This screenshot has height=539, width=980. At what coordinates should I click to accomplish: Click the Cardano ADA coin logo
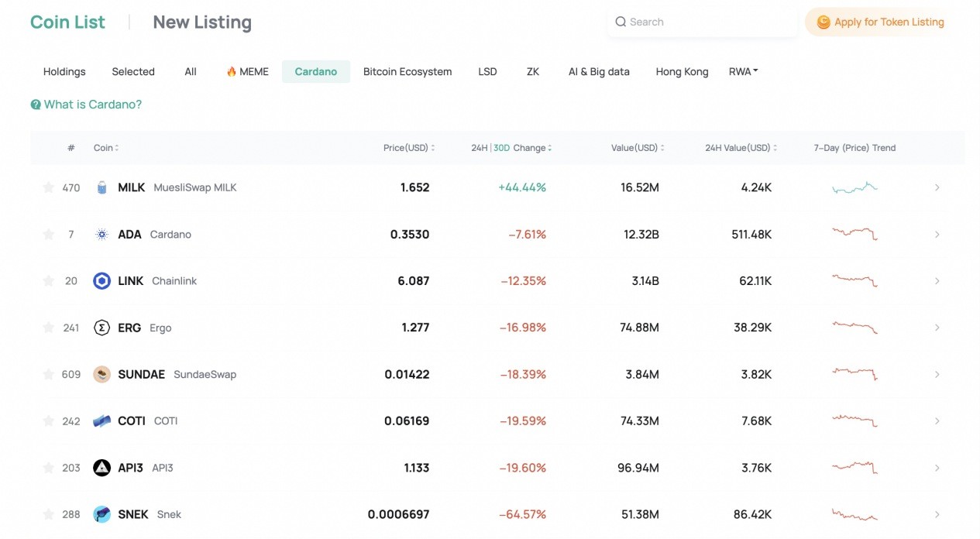point(101,235)
